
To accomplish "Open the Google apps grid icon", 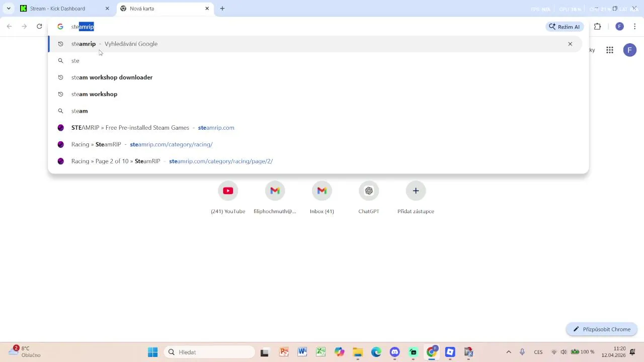I will click(610, 50).
